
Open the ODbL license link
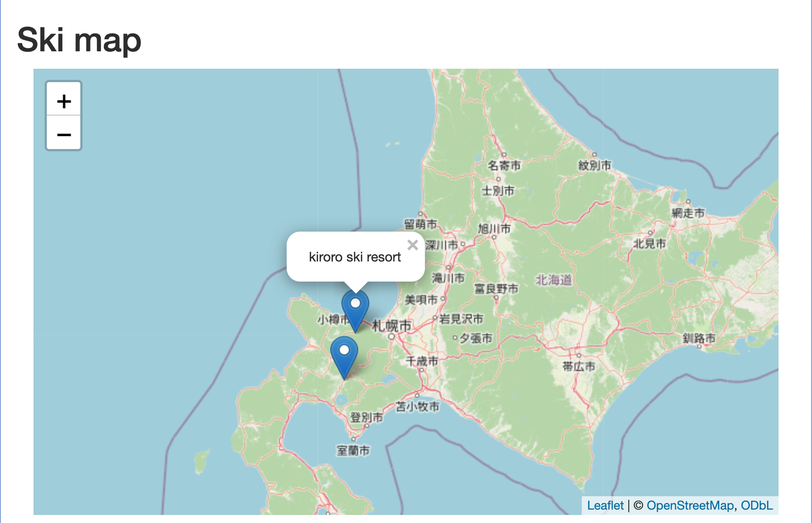pos(757,506)
